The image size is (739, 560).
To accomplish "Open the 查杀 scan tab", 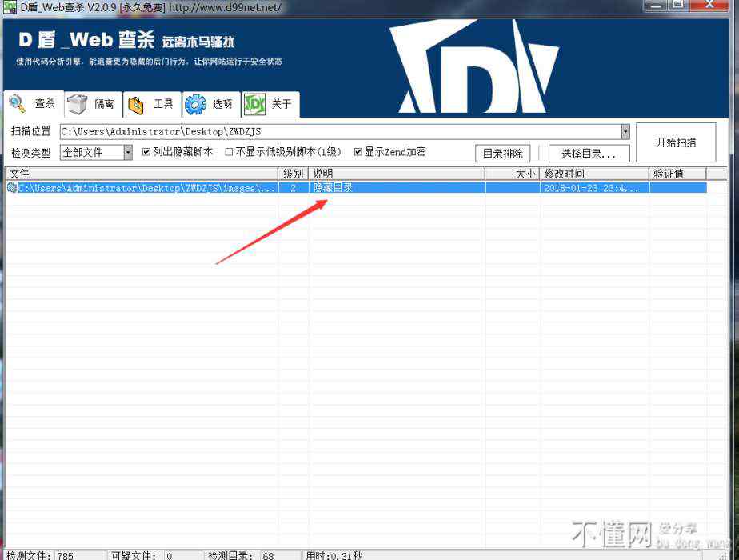I will tap(34, 103).
